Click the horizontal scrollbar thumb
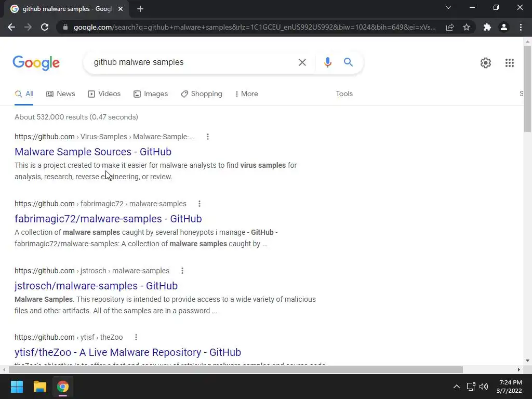The width and height of the screenshot is (532, 399). pos(236,369)
